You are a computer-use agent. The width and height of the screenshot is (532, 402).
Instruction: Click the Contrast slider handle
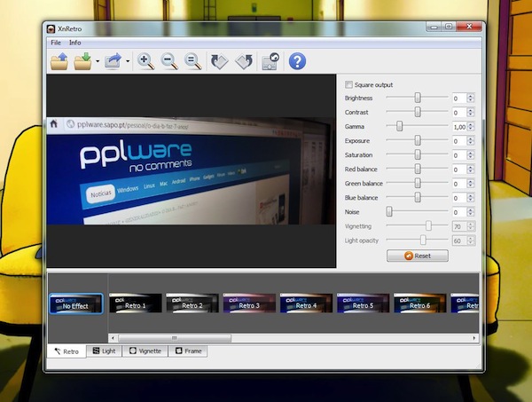[x=418, y=112]
